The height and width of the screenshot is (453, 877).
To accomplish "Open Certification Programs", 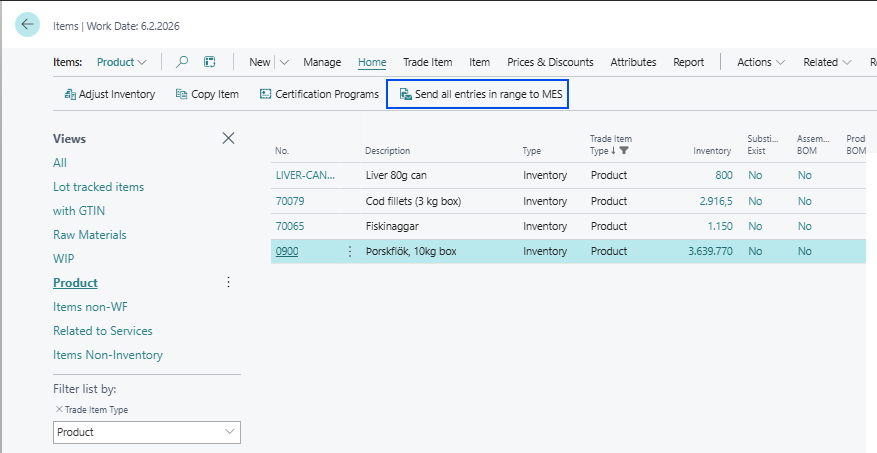I will [319, 94].
